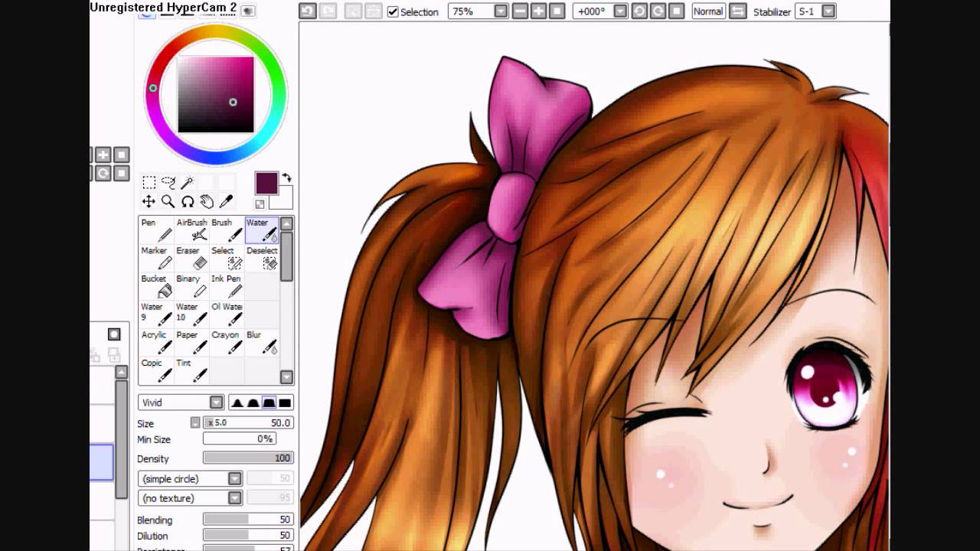Click the tool panel scroll down arrow
Viewport: 980px width, 551px height.
[x=286, y=377]
